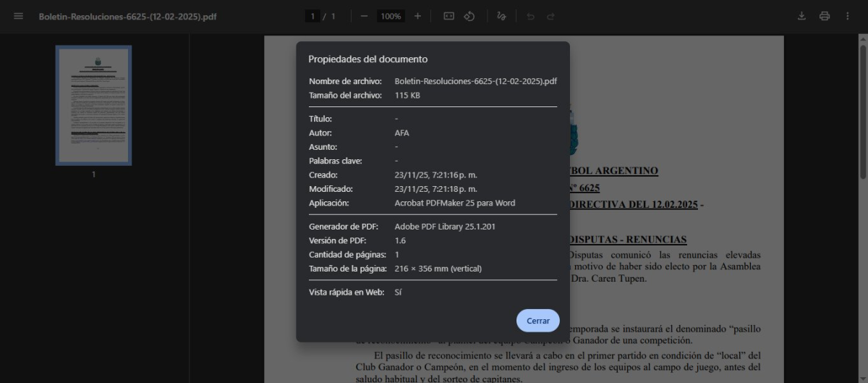Click the current page number field
This screenshot has height=383, width=868.
(312, 16)
